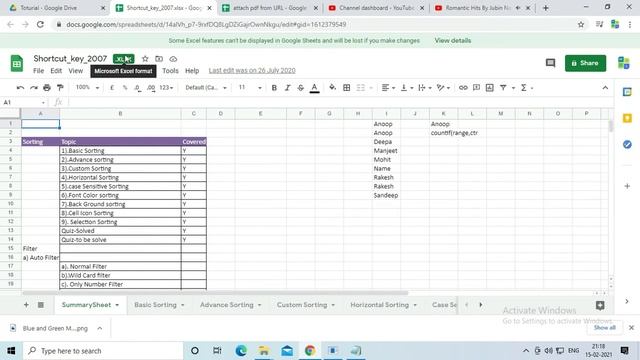Open the zoom 100% dropdown
The image size is (640, 360).
coord(87,88)
